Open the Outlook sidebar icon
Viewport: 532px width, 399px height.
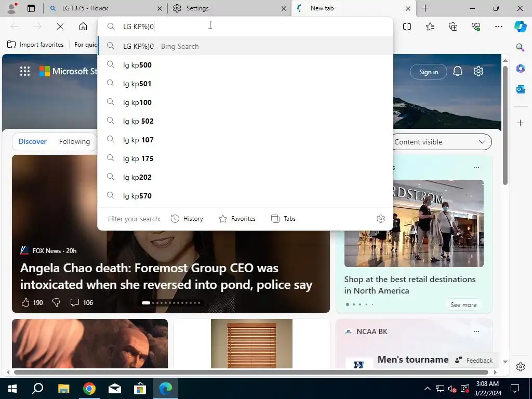coord(520,89)
